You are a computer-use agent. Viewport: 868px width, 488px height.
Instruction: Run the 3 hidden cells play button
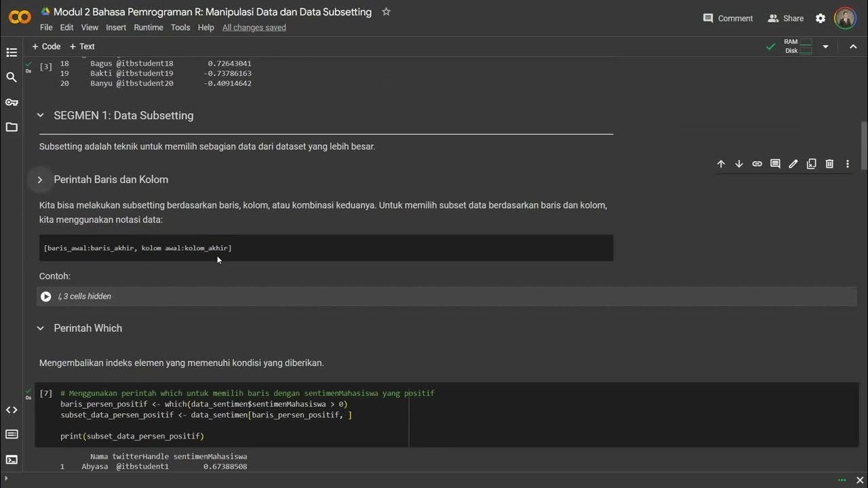[46, 296]
